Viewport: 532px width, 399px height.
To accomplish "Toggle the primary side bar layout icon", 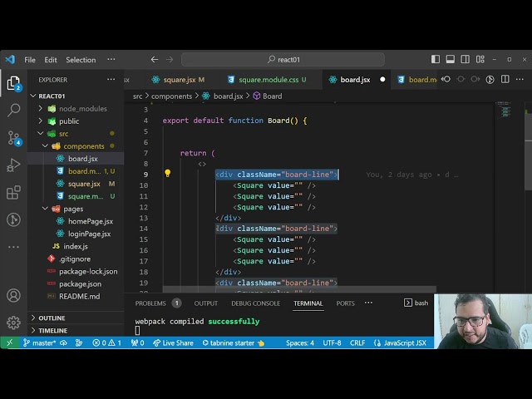I will (x=436, y=59).
